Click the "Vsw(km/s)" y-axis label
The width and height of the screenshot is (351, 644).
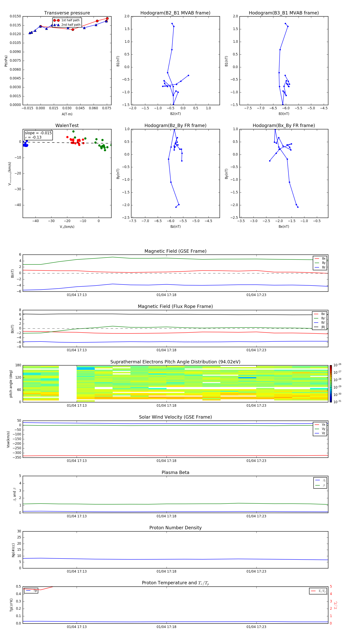[8, 439]
